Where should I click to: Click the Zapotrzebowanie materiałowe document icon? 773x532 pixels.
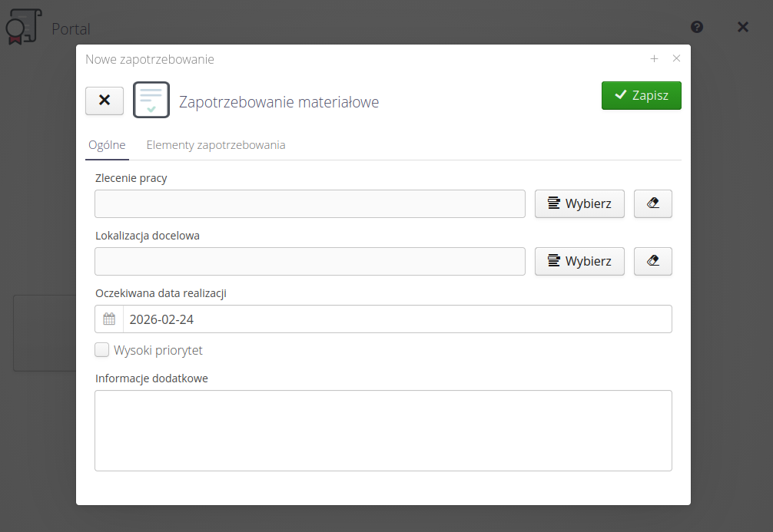tap(151, 100)
